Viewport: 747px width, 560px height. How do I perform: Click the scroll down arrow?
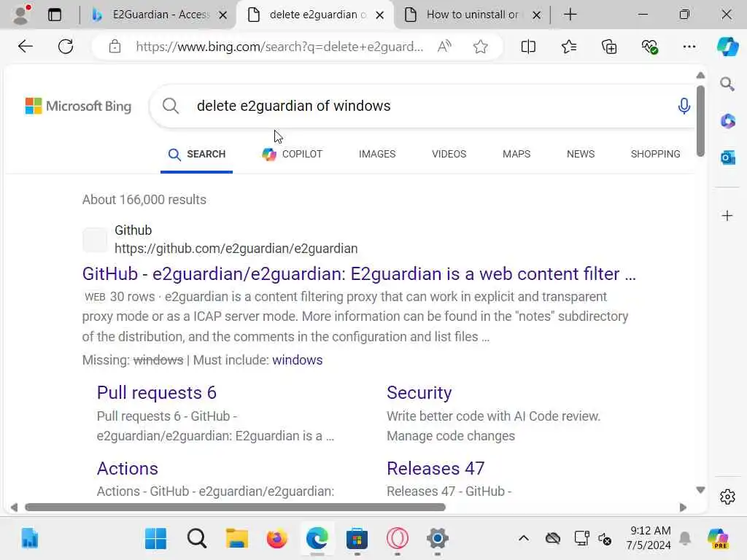coord(700,489)
